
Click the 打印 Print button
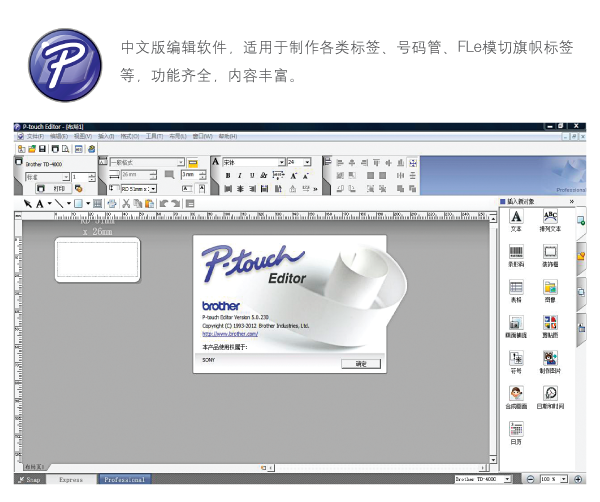coord(54,189)
